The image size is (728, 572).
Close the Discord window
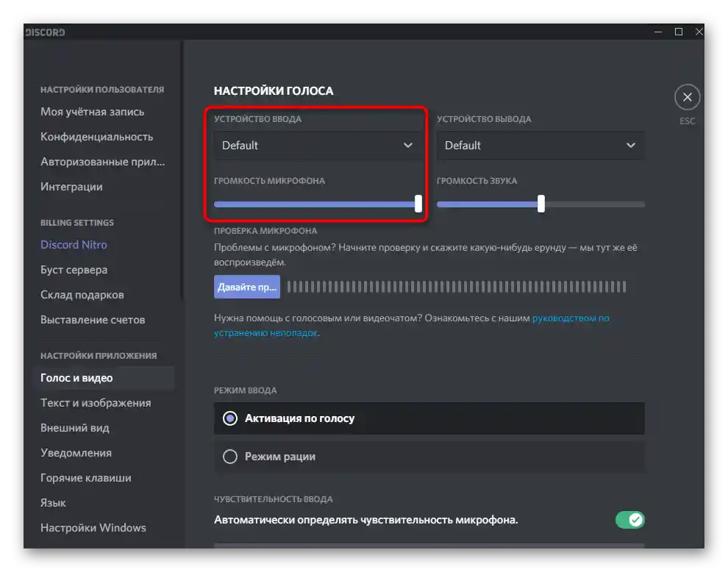(x=699, y=32)
